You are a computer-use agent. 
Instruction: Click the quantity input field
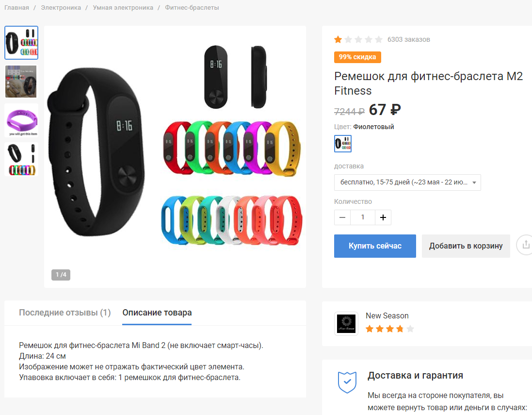tap(363, 217)
